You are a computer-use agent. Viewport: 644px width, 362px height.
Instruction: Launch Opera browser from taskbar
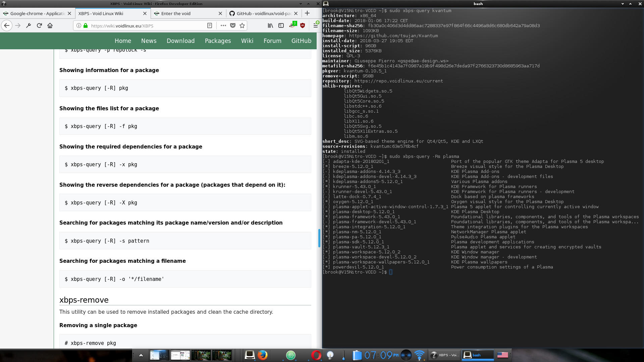click(316, 355)
